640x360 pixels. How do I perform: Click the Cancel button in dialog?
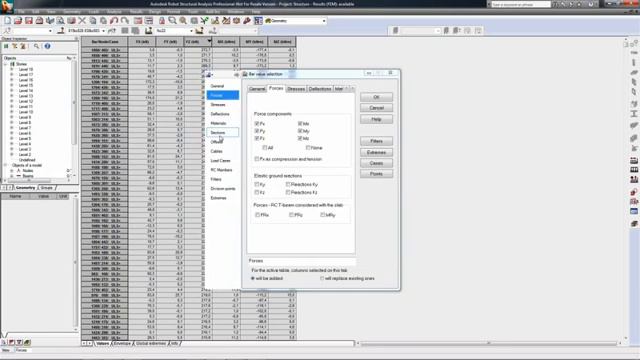tap(376, 108)
